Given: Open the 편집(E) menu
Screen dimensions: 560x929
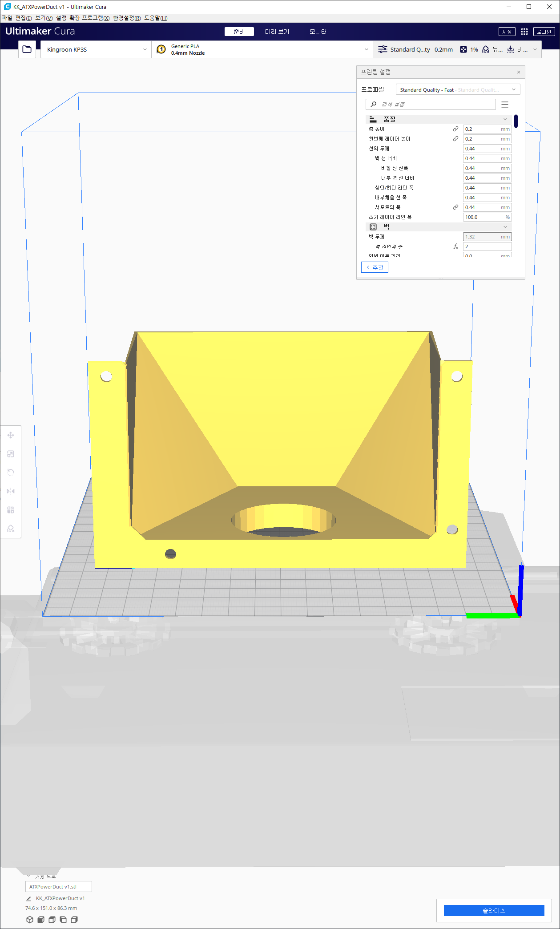Looking at the screenshot, I should click(24, 18).
